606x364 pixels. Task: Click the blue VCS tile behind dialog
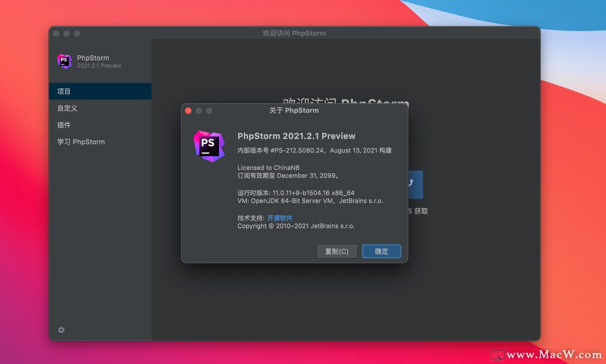[416, 185]
